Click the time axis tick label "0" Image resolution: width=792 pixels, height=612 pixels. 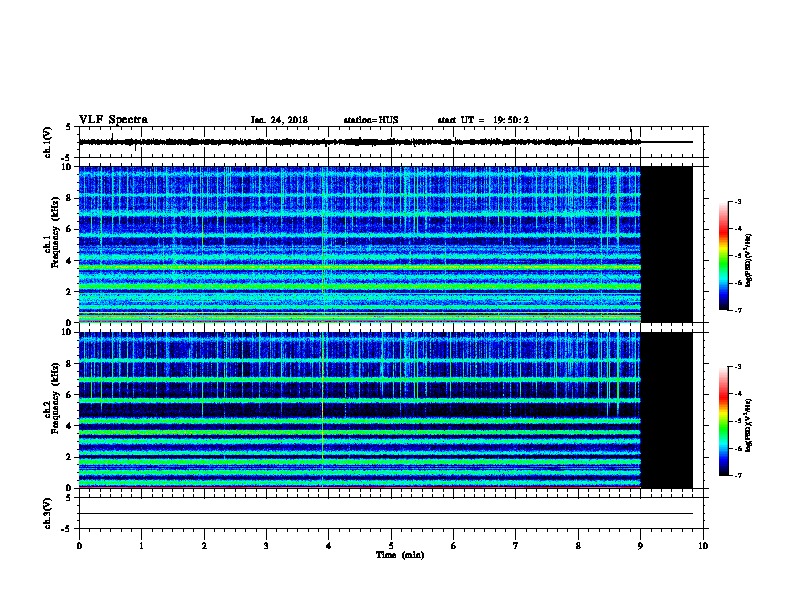pyautogui.click(x=79, y=546)
